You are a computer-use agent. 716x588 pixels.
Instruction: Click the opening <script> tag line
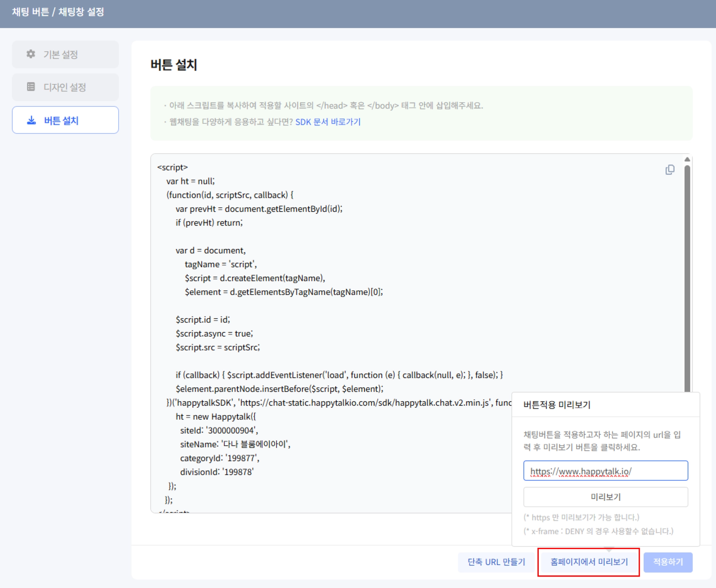pyautogui.click(x=172, y=167)
